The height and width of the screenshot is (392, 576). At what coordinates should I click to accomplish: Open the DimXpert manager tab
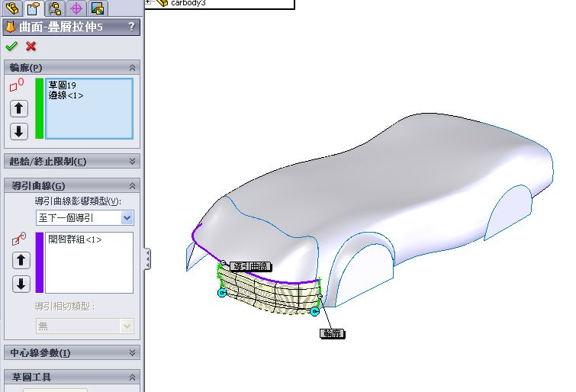point(76,8)
